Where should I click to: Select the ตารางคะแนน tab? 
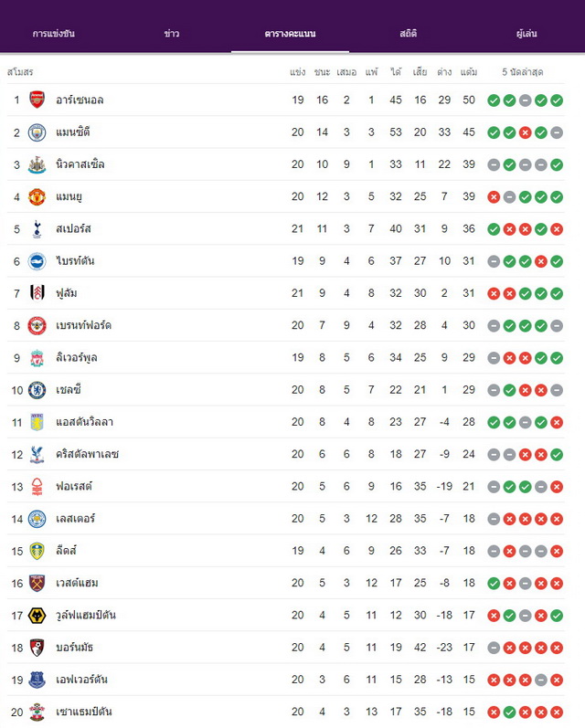point(290,34)
